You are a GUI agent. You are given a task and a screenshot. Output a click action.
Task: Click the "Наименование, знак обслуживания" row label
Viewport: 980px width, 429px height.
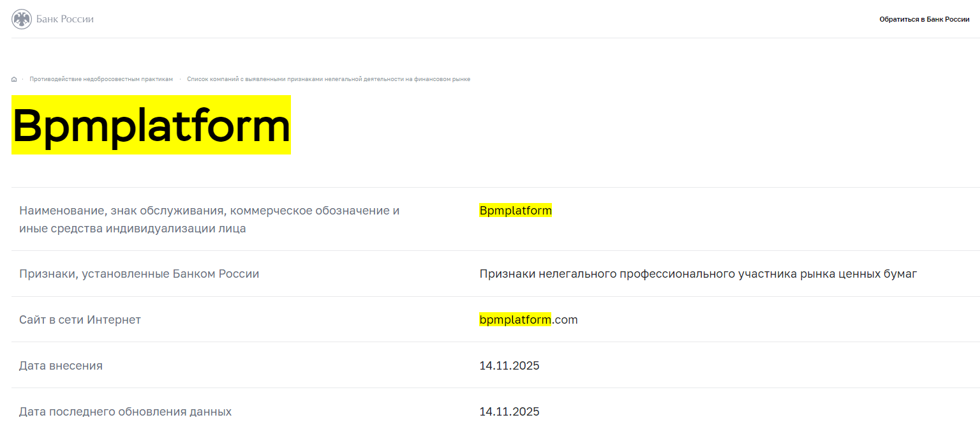pyautogui.click(x=211, y=219)
